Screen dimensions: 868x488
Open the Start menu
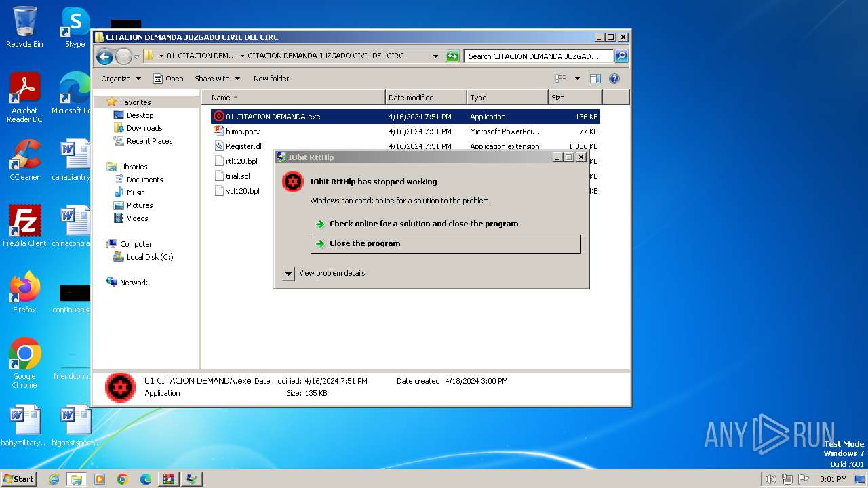click(19, 479)
